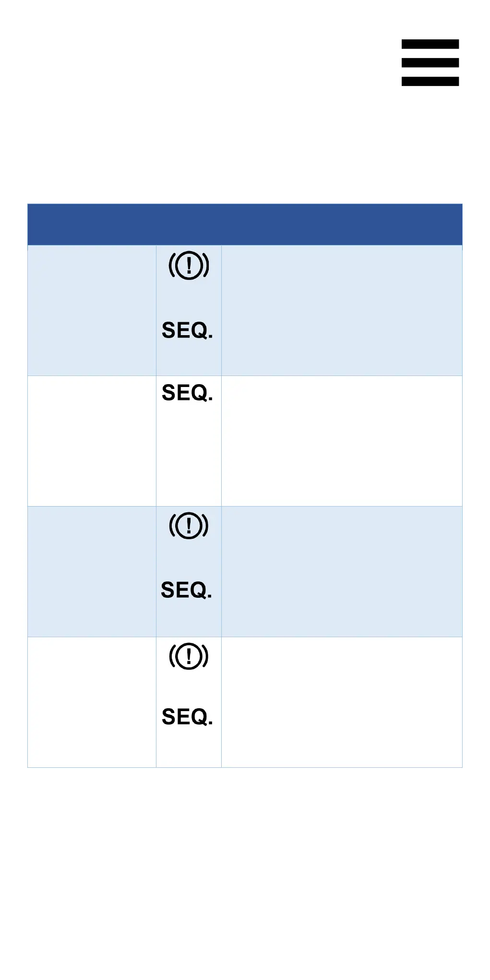Click the empty left cell of second row
The width and height of the screenshot is (490, 980).
pyautogui.click(x=92, y=441)
